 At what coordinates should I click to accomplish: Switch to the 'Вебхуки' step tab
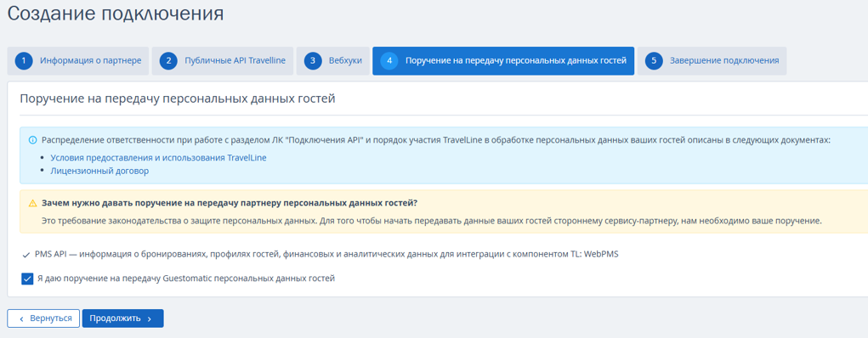click(332, 61)
